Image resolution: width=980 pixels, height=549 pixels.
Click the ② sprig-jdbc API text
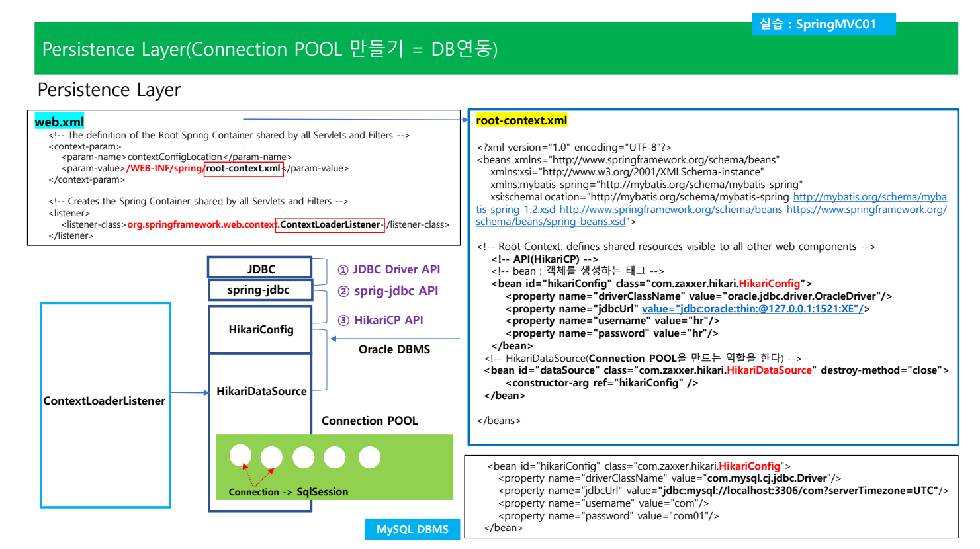tap(388, 291)
